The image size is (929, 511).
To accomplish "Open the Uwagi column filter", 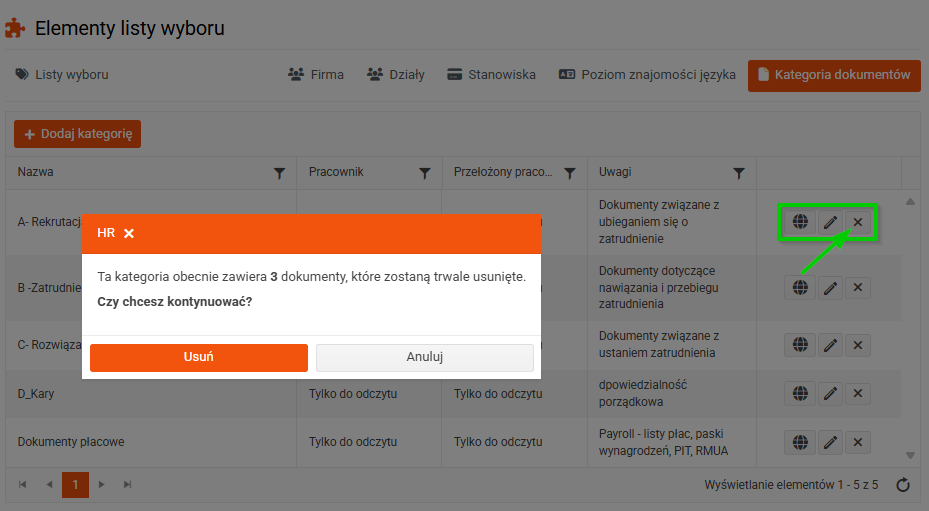I will pos(738,173).
